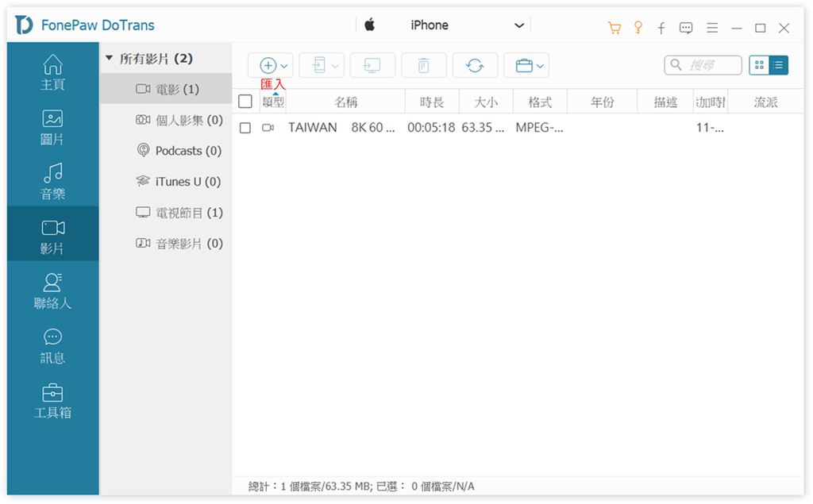Screen dimensions: 813x504
Task: Open the 圖片 photos section
Action: click(x=52, y=127)
